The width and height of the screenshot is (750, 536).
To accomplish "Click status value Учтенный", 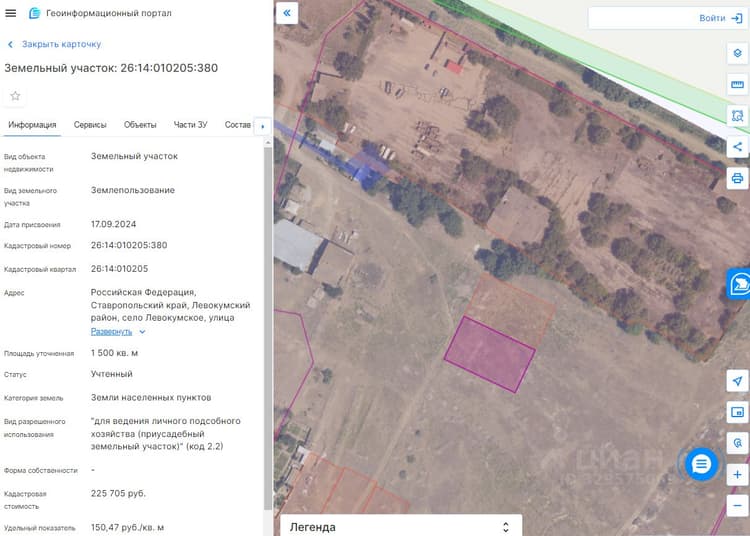I will tap(111, 374).
